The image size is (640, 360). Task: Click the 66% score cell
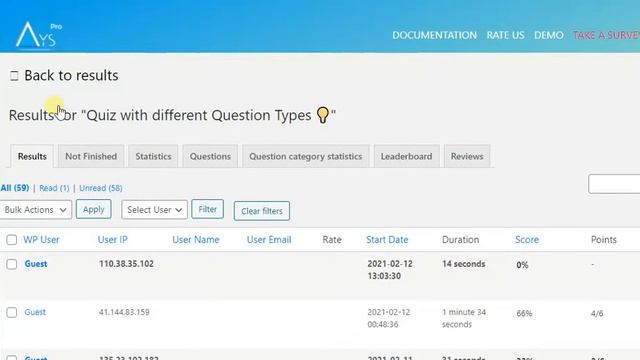pyautogui.click(x=524, y=313)
